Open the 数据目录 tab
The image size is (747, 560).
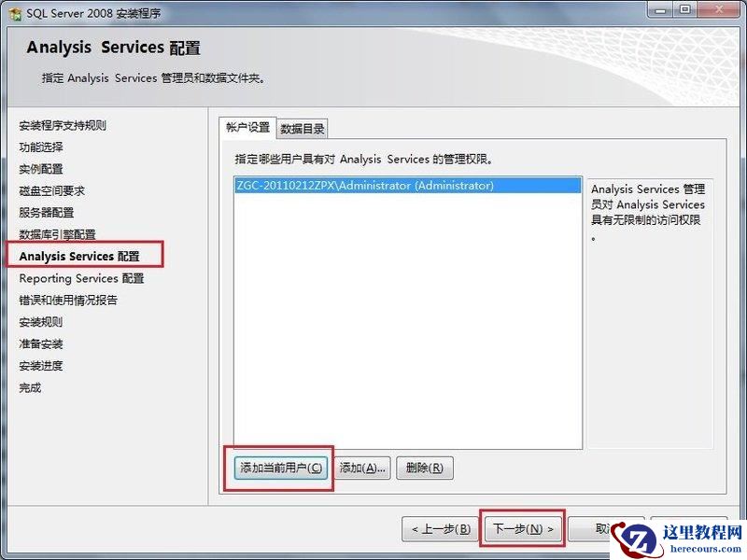point(302,129)
